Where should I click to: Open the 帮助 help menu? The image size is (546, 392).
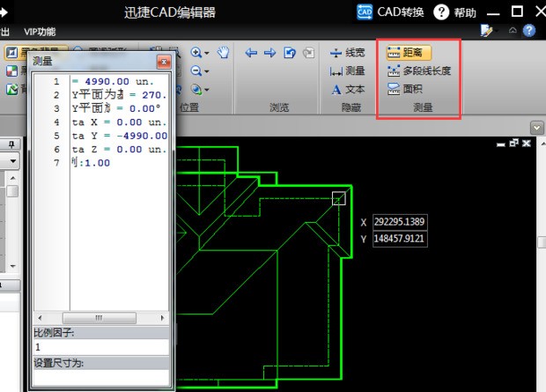coord(454,12)
